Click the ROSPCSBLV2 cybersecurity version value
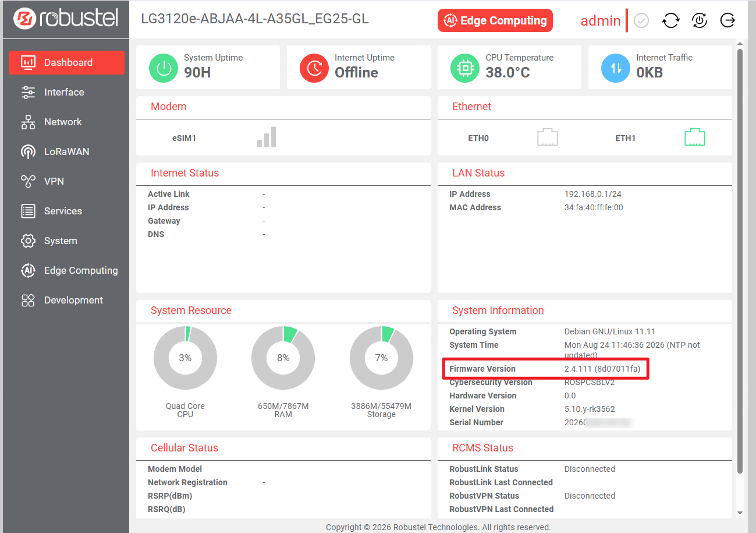Screen dimensions: 756x533 [x=590, y=382]
